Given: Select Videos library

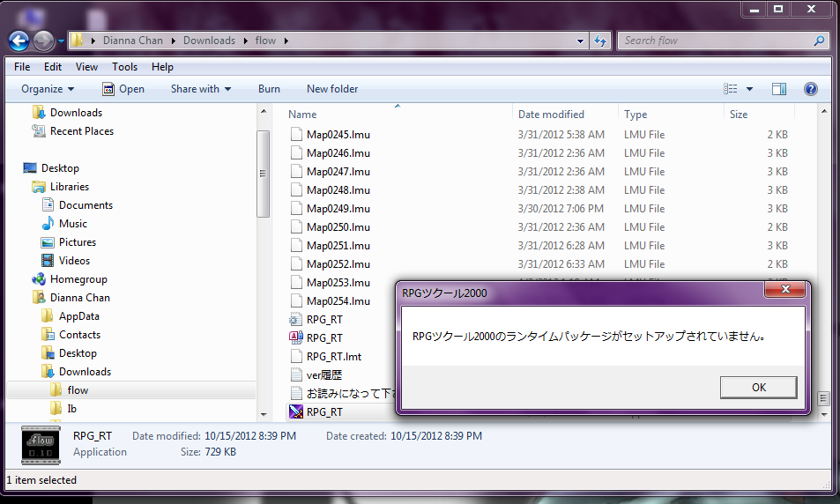Looking at the screenshot, I should click(74, 261).
